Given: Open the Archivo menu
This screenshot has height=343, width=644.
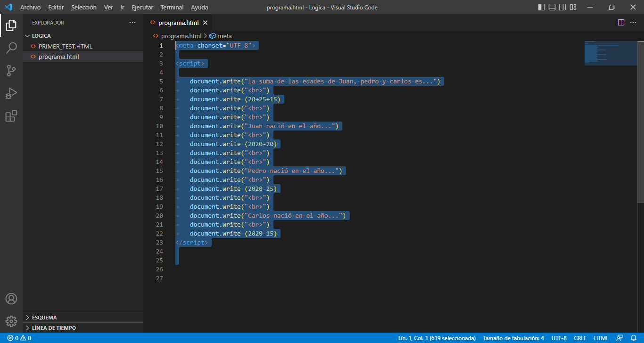Looking at the screenshot, I should click(30, 7).
